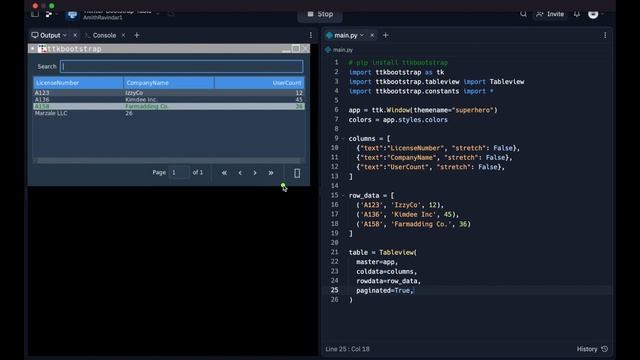
Task: Click the IzzyCo company cell
Action: pyautogui.click(x=134, y=93)
